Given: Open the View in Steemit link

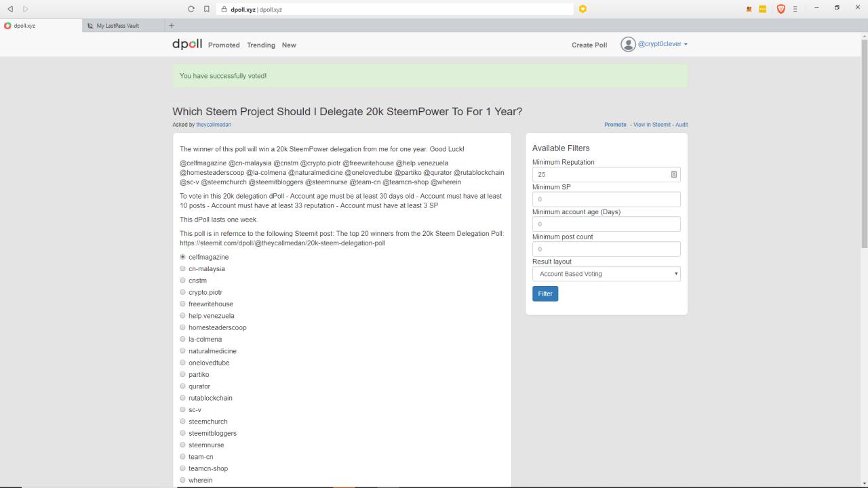Looking at the screenshot, I should pos(652,125).
